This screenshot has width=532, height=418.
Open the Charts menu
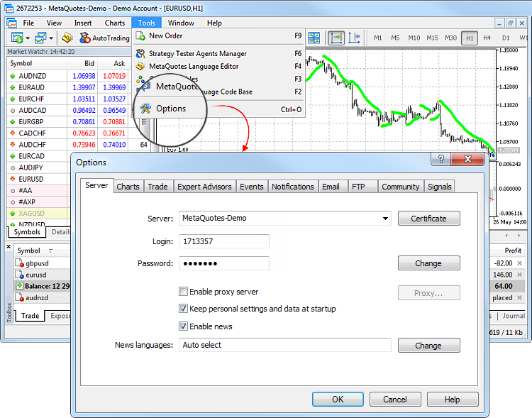(x=115, y=23)
